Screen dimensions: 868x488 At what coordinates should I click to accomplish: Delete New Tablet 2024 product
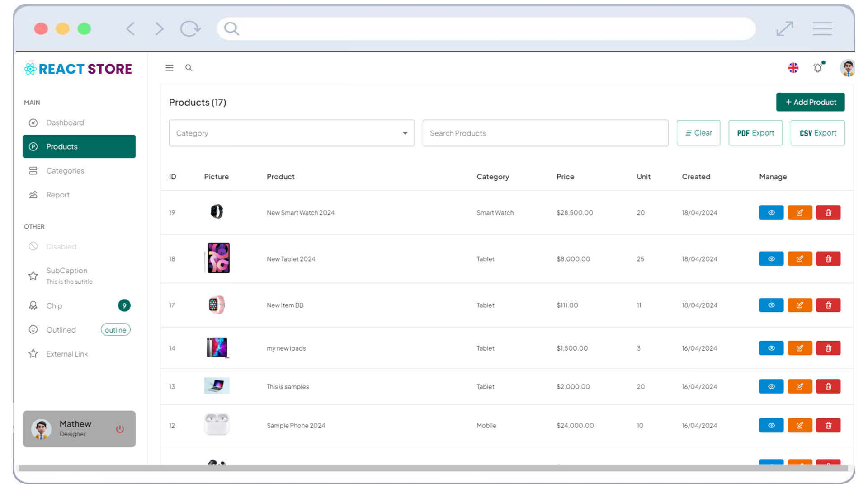tap(828, 259)
